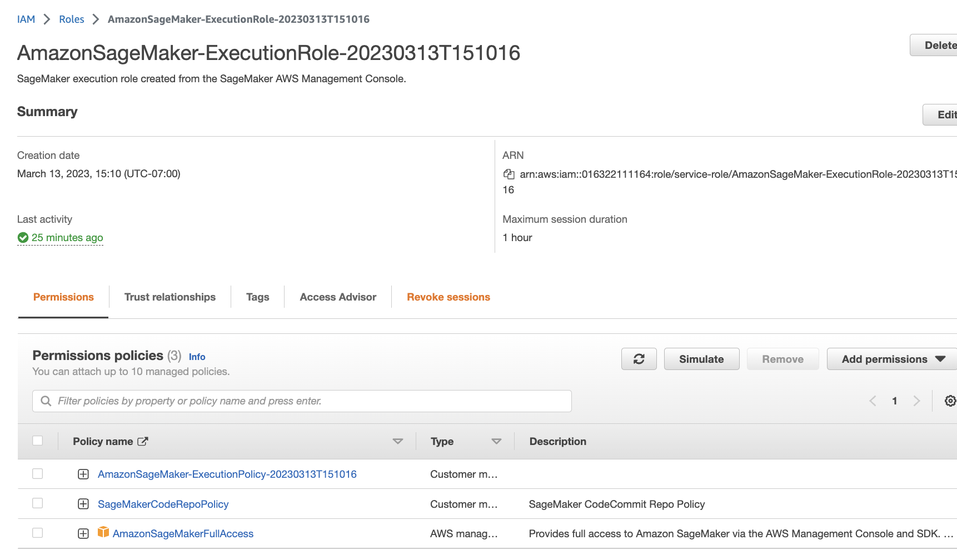Image resolution: width=957 pixels, height=560 pixels.
Task: Click the Description column header
Action: [x=558, y=441]
